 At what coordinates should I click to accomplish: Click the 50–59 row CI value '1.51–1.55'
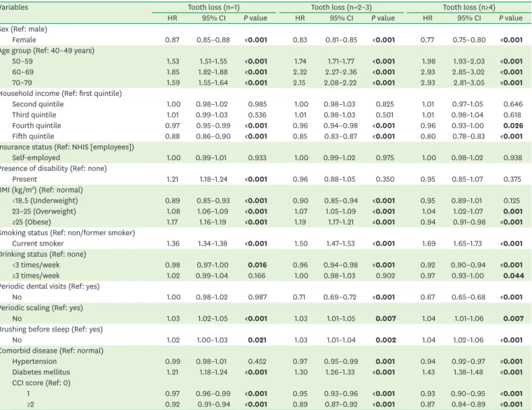213,61
